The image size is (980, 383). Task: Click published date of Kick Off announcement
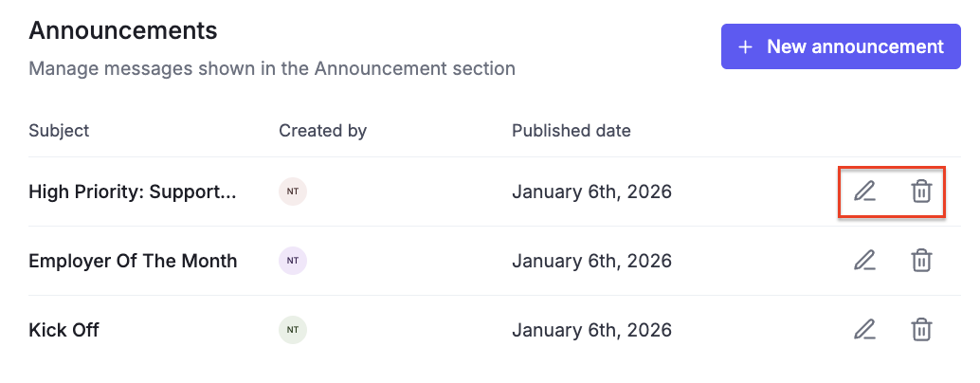coord(591,330)
